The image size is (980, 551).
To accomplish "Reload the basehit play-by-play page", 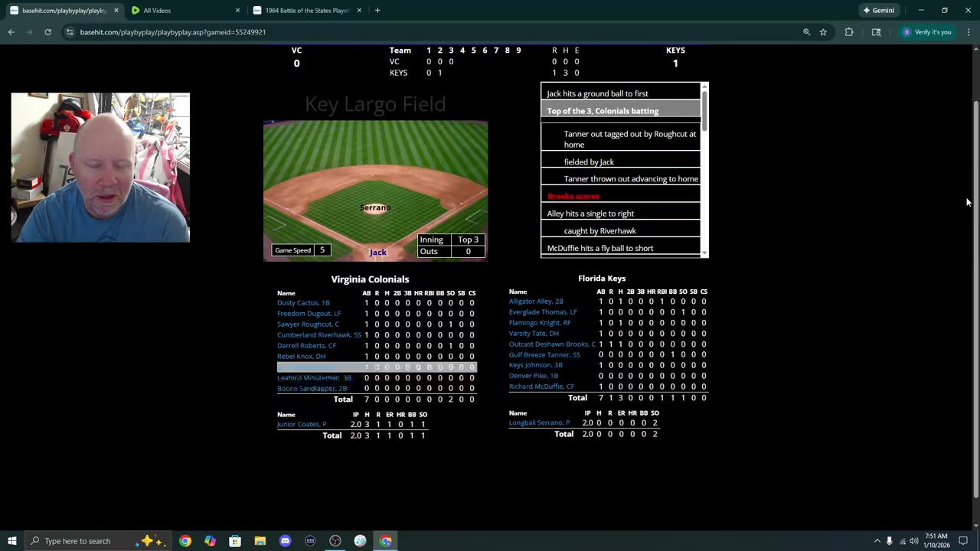I will click(47, 32).
